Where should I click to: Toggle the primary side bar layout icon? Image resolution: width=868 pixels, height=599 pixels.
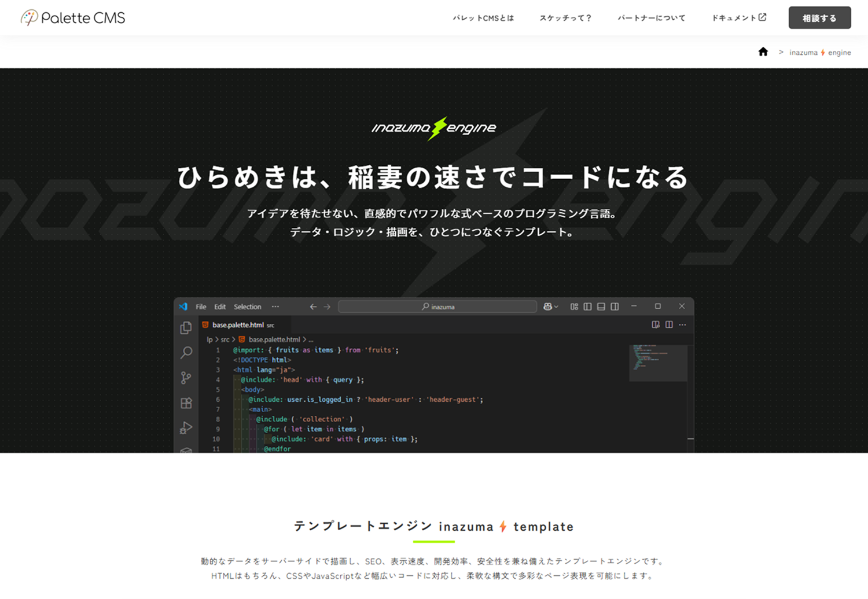point(587,307)
